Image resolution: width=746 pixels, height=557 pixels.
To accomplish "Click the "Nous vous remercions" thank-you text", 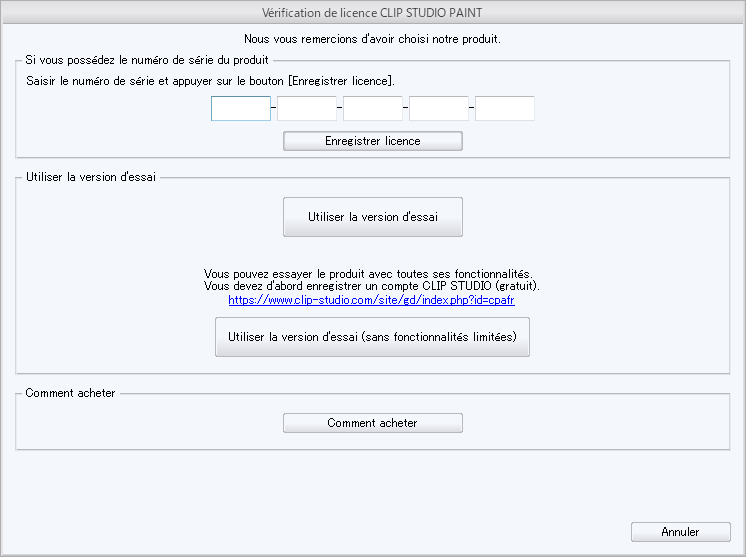I will [372, 40].
